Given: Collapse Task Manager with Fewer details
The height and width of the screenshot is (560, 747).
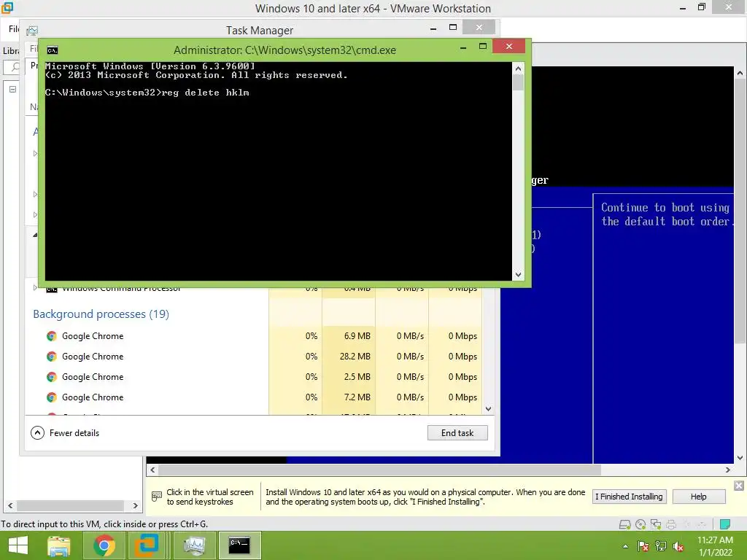Looking at the screenshot, I should tap(65, 433).
